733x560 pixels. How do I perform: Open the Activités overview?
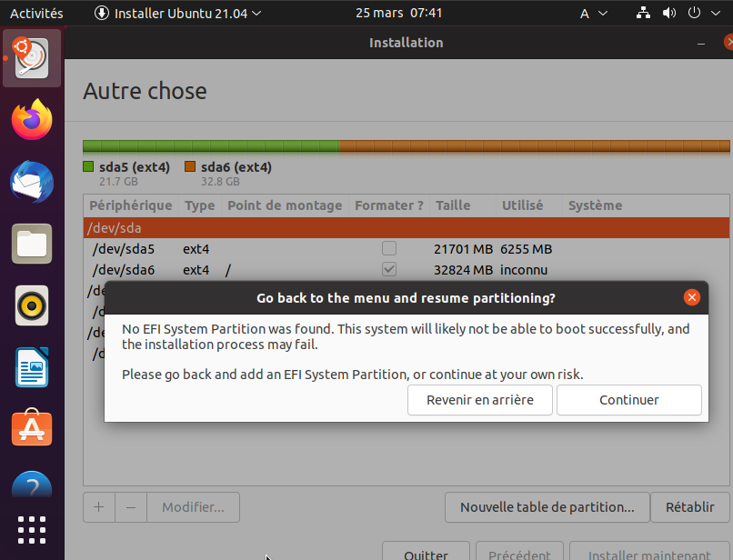pos(36,13)
